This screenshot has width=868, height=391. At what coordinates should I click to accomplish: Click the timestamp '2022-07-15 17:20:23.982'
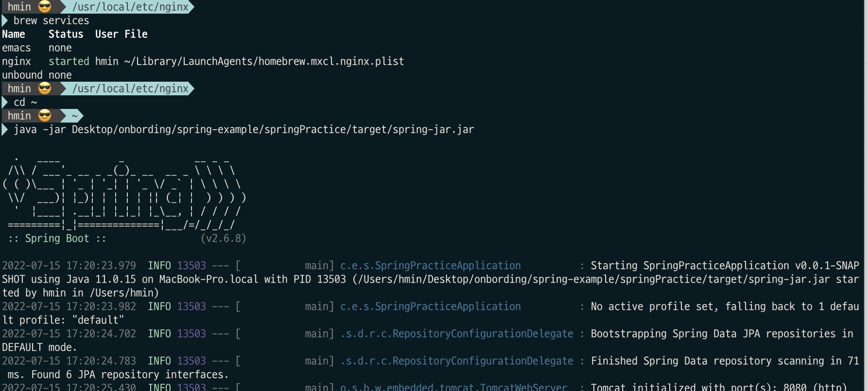click(69, 306)
